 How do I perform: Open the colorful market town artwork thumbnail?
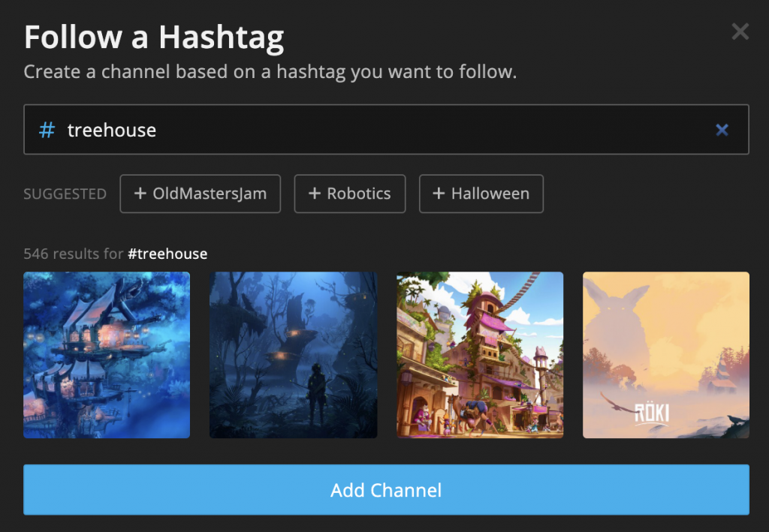480,355
